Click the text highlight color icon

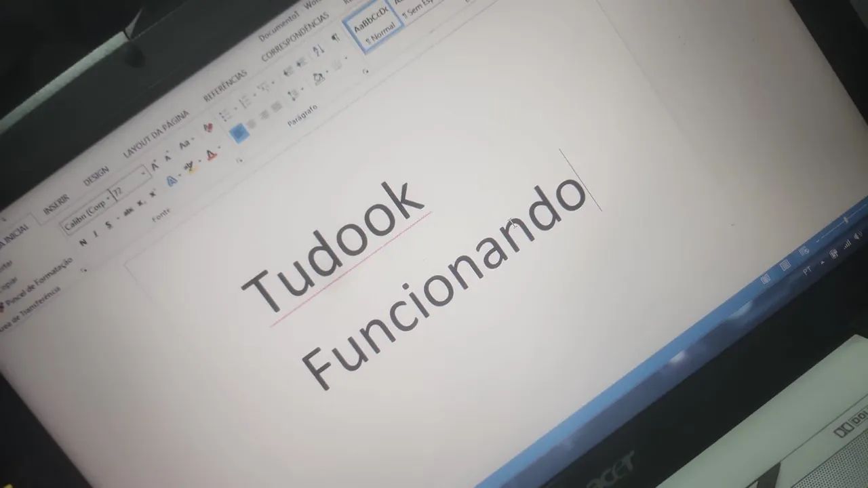190,166
